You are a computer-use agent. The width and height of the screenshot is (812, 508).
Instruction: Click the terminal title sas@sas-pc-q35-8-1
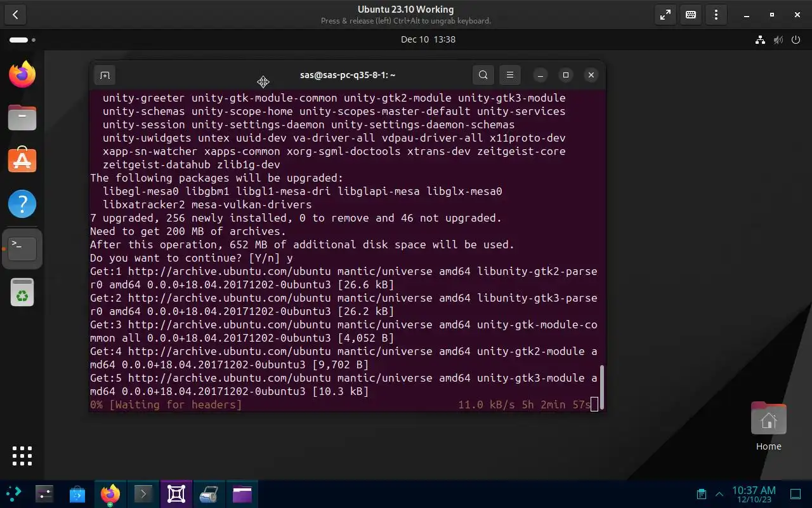tap(348, 75)
